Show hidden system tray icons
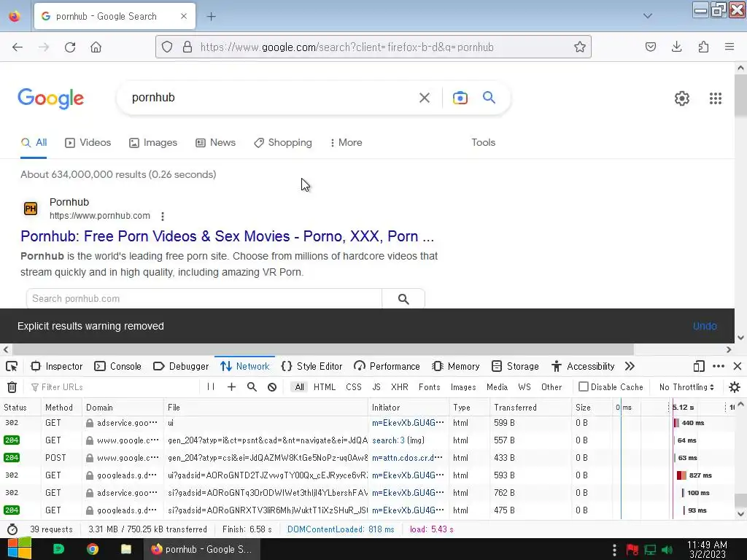 click(614, 550)
